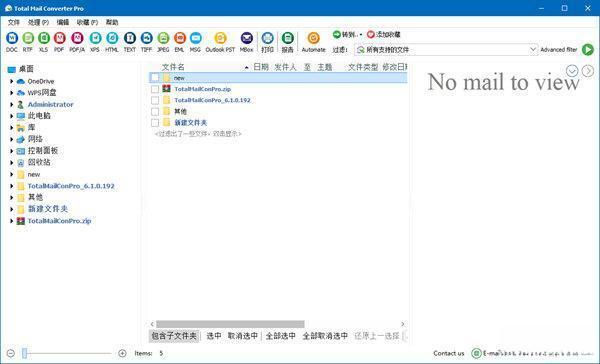
Task: Select the MBox conversion icon
Action: 246,38
